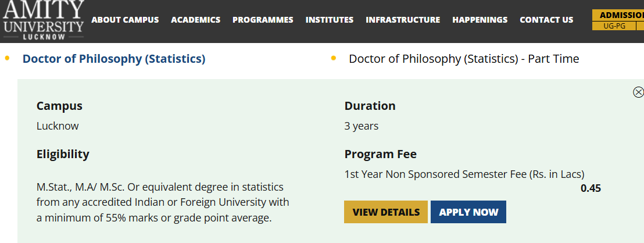Go to the Contact Us page

(x=546, y=20)
